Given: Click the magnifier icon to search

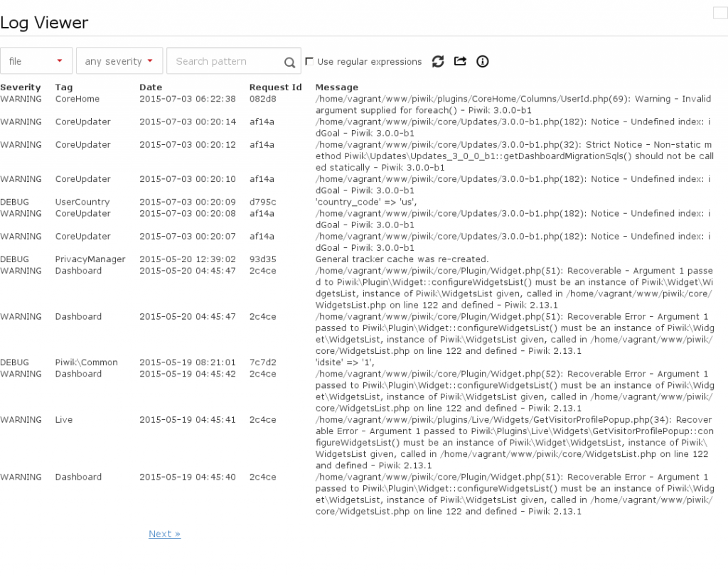Looking at the screenshot, I should [289, 62].
